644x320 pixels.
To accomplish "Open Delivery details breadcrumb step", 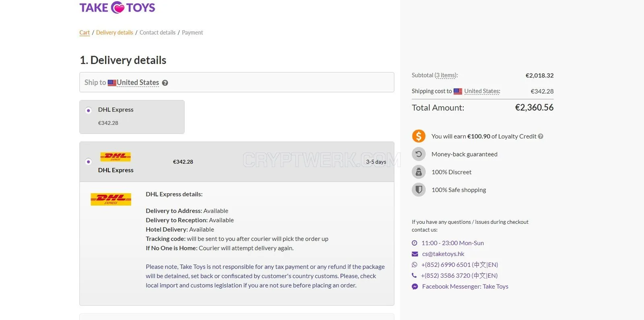I will [115, 33].
